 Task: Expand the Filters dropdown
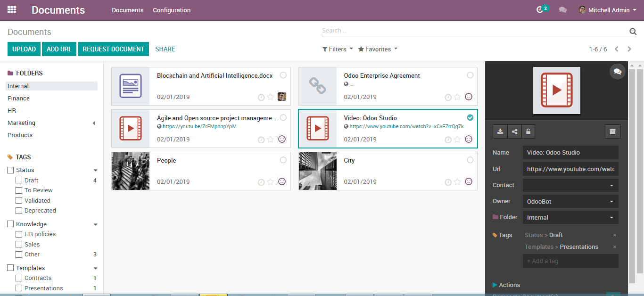pyautogui.click(x=338, y=49)
